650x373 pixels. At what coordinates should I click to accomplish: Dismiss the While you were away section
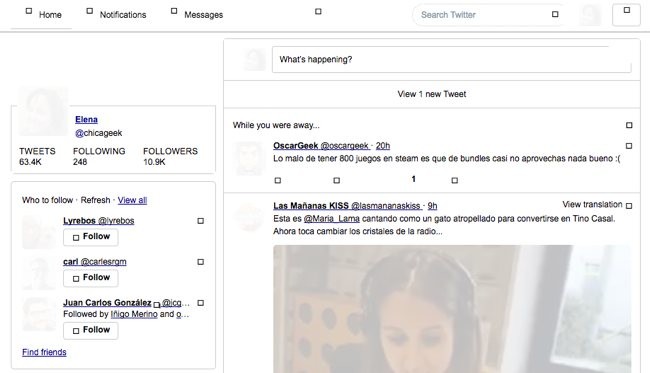(x=629, y=125)
